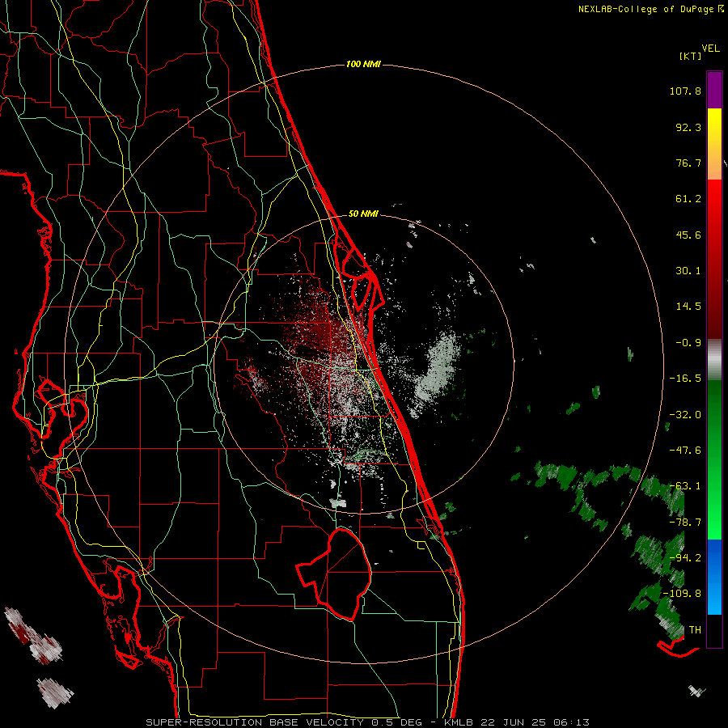Viewport: 728px width, 728px height.
Task: Click the -78.7 value on velocity scale
Action: (685, 523)
